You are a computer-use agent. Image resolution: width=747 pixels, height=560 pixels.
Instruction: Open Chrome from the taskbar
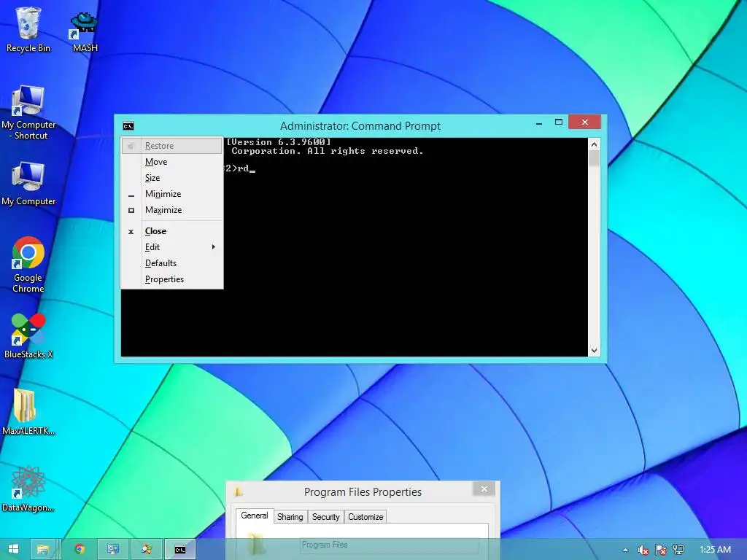(80, 549)
